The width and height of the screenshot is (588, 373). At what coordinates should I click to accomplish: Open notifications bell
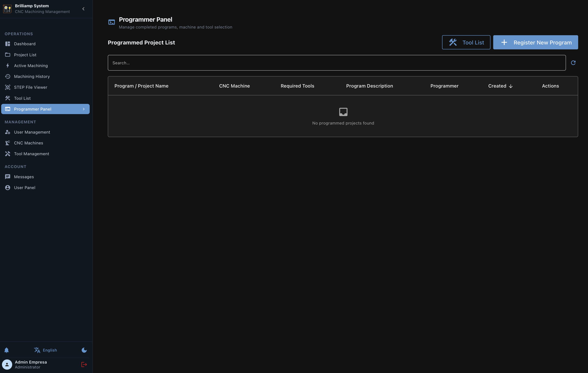(7, 350)
